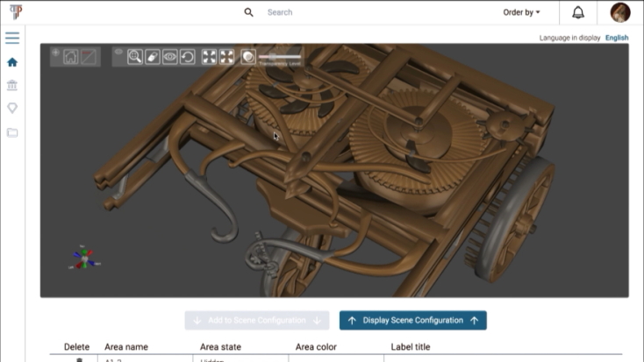Change display language from English
Viewport: 644px width, 362px height.
tap(616, 38)
